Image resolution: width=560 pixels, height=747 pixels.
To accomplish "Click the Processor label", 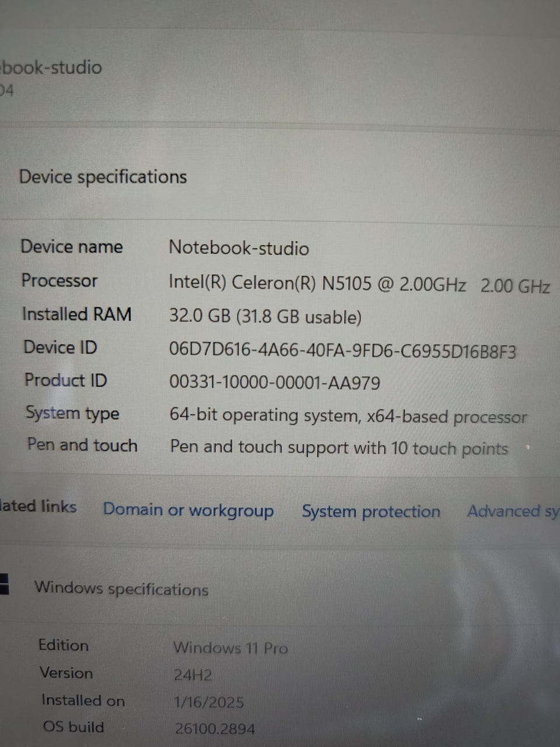I will point(60,281).
